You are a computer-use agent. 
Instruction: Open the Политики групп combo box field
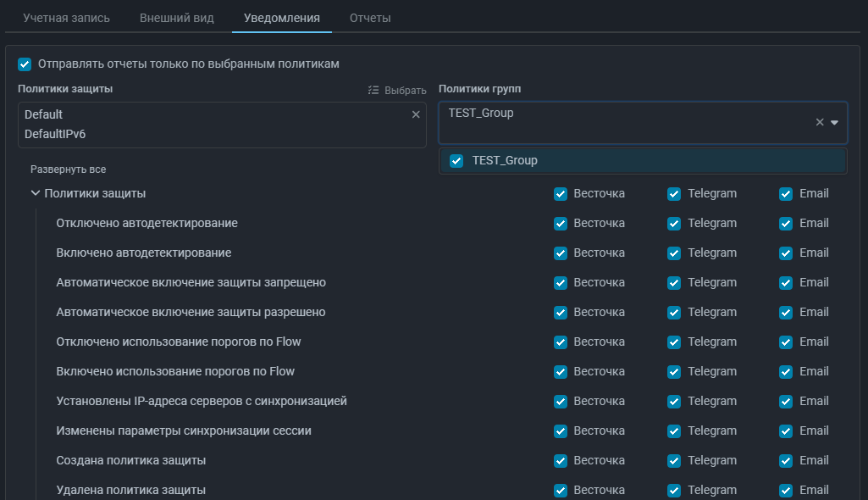coord(627,122)
